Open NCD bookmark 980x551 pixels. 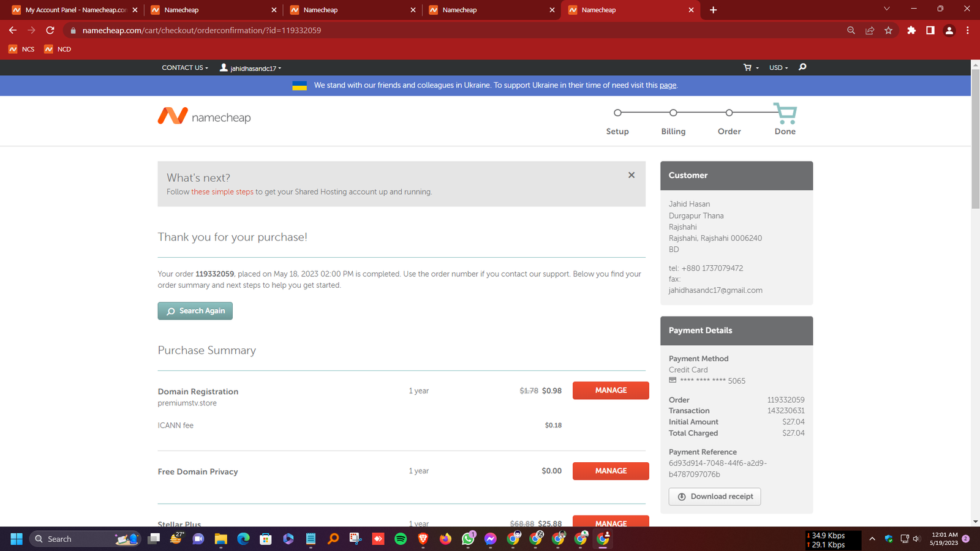click(58, 49)
